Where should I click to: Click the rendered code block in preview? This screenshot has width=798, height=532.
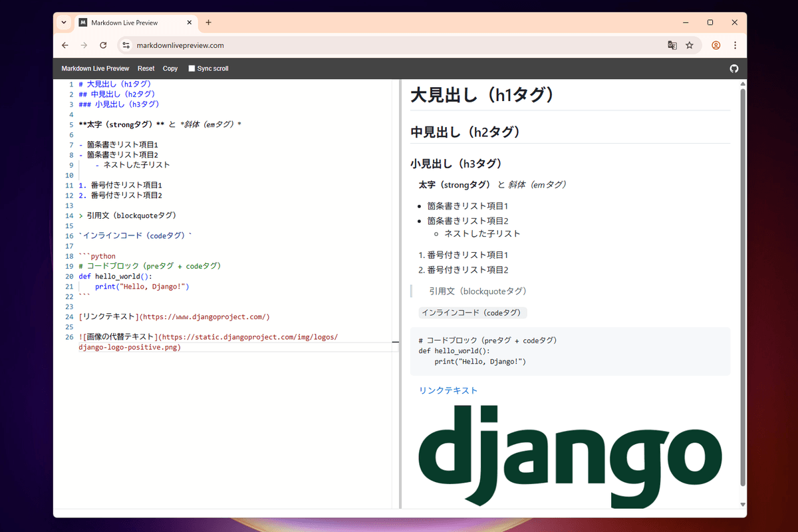click(x=570, y=351)
